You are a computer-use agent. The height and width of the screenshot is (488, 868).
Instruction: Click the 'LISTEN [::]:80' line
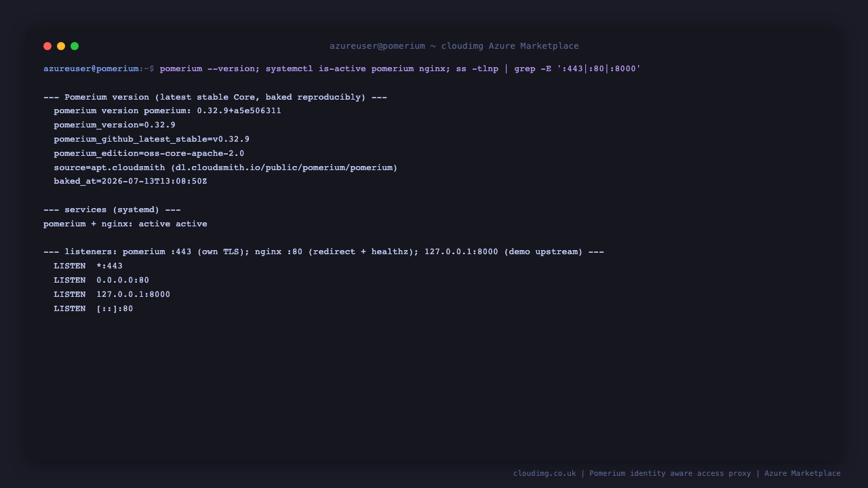(94, 308)
